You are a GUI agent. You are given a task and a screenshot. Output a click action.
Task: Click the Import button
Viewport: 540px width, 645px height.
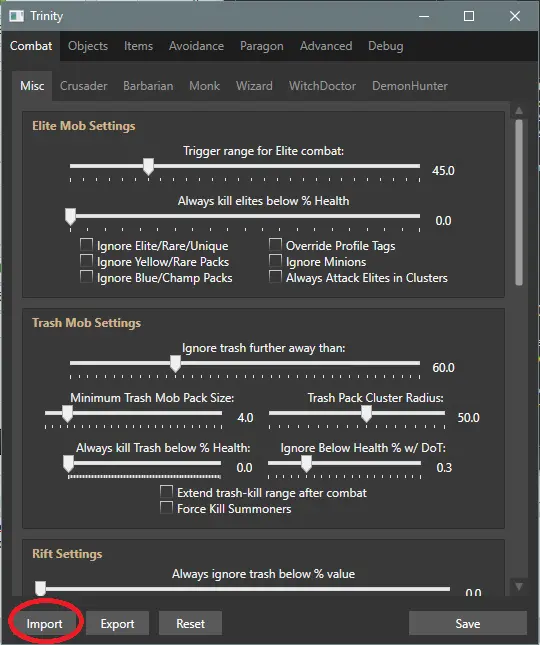coord(44,624)
